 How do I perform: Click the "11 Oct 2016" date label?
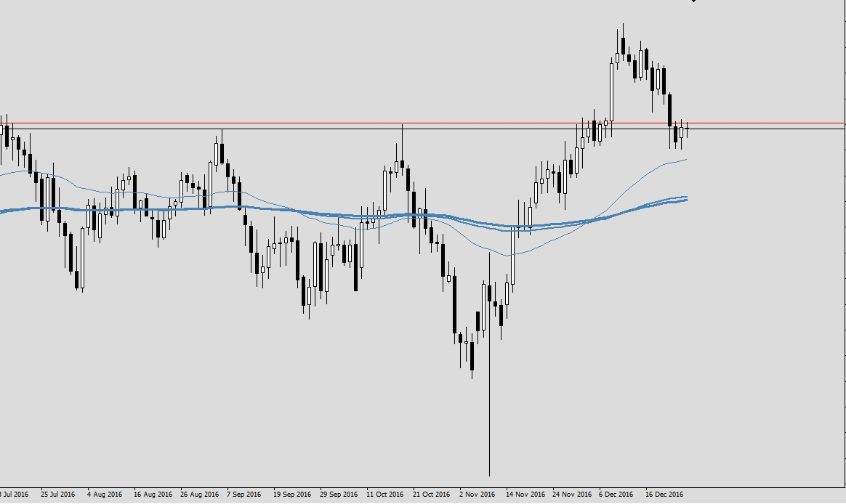pos(384,495)
